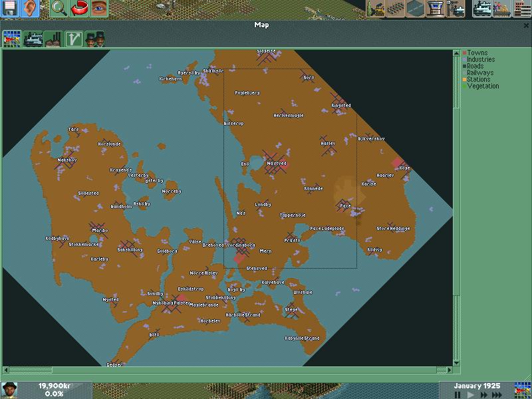Click the 19,900kr money display

tap(55, 386)
